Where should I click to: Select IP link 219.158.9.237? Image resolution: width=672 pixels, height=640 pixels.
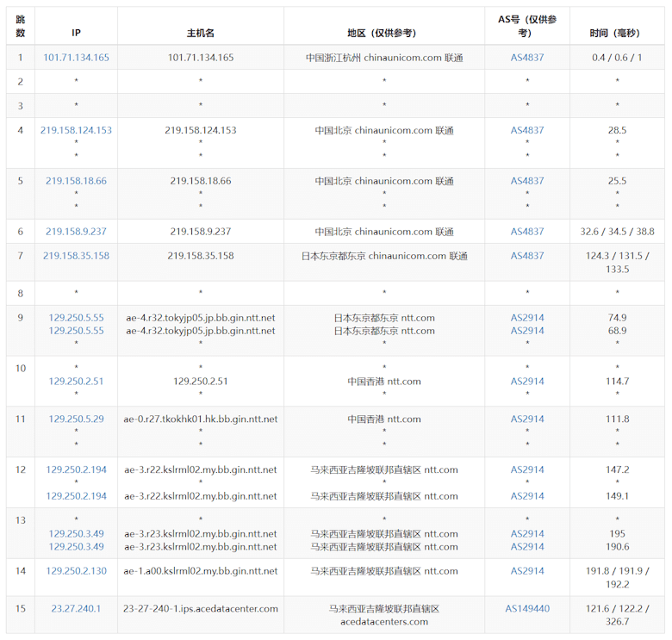coord(76,232)
